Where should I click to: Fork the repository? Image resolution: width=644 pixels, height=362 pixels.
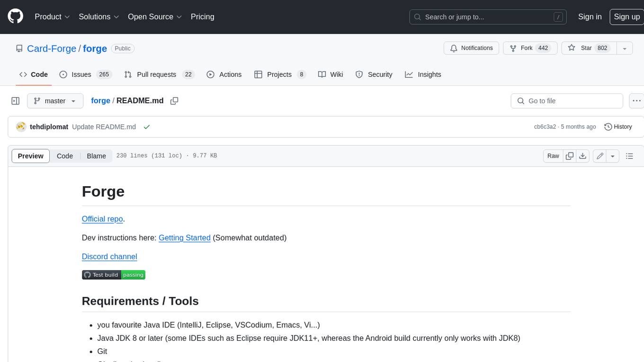[530, 48]
